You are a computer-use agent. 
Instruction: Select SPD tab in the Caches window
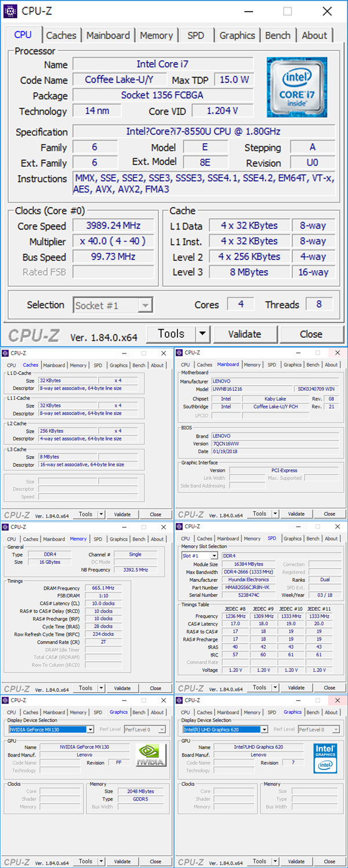coord(98,366)
